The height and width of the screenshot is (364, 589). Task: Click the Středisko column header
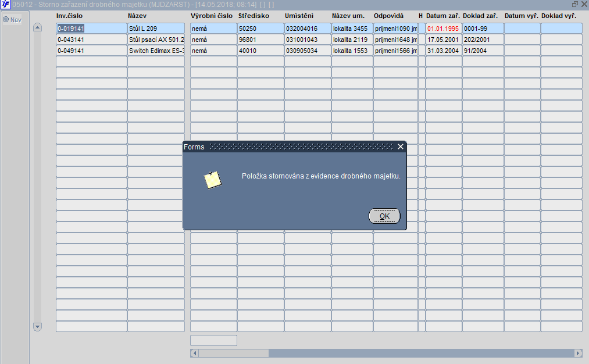254,16
